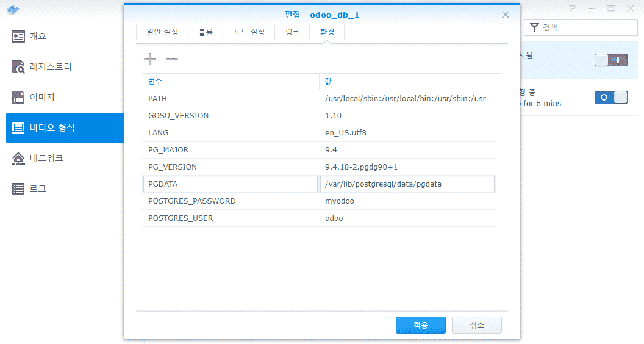Open the 개요 overview section
This screenshot has width=644, height=344.
click(x=65, y=36)
